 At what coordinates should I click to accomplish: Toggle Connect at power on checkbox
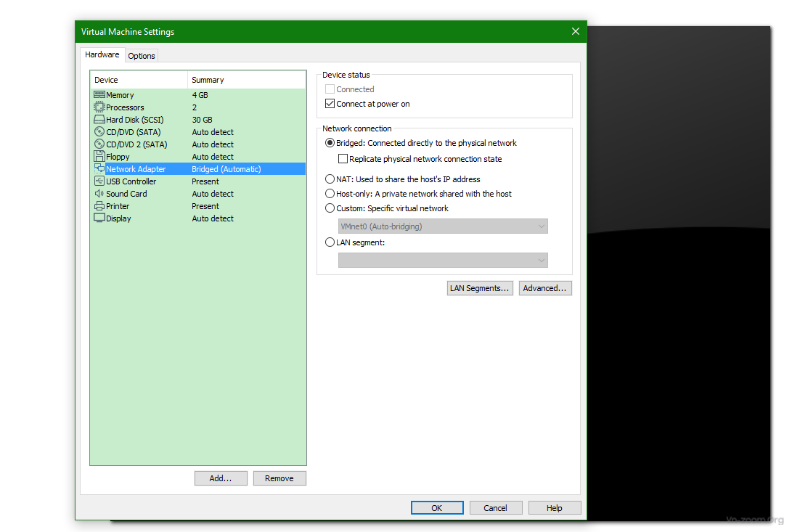click(x=330, y=104)
